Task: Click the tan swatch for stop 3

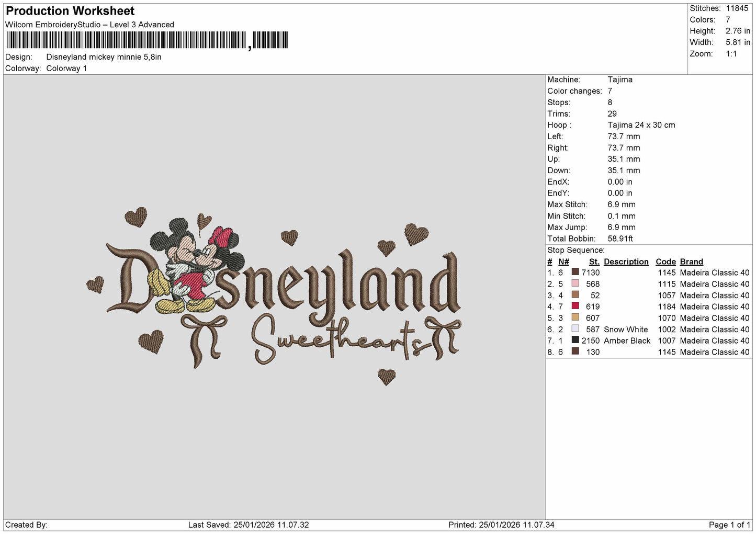Action: coord(576,295)
